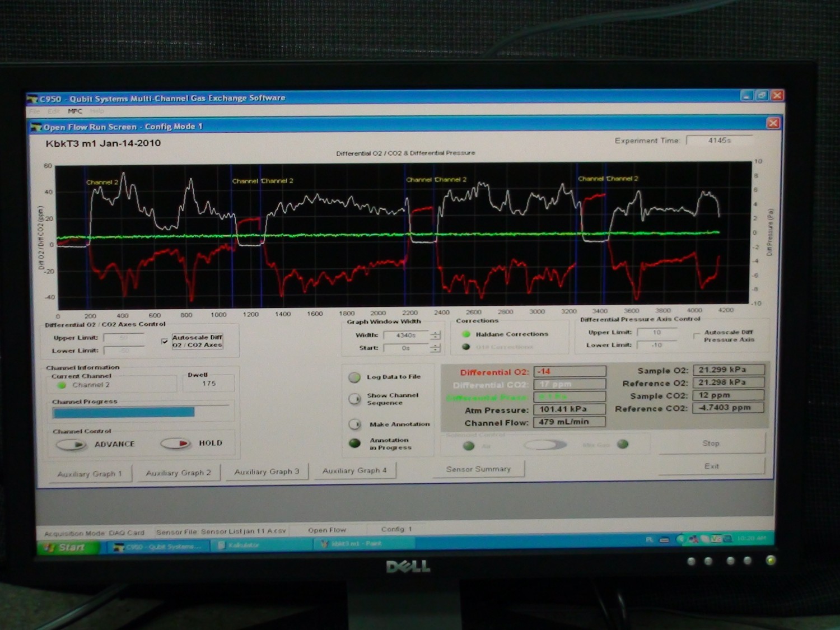Click Acquisition Mode DAQ Card status entry
The height and width of the screenshot is (630, 840).
(x=94, y=533)
